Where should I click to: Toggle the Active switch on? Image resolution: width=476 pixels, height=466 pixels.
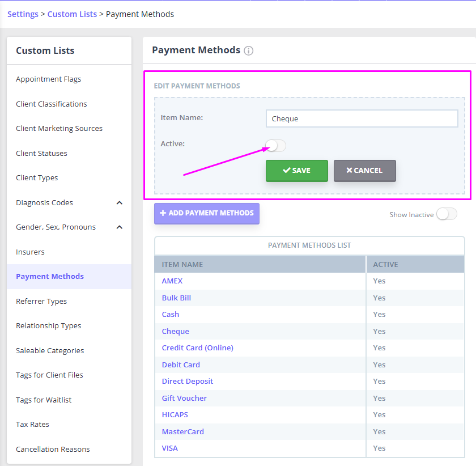pyautogui.click(x=275, y=146)
